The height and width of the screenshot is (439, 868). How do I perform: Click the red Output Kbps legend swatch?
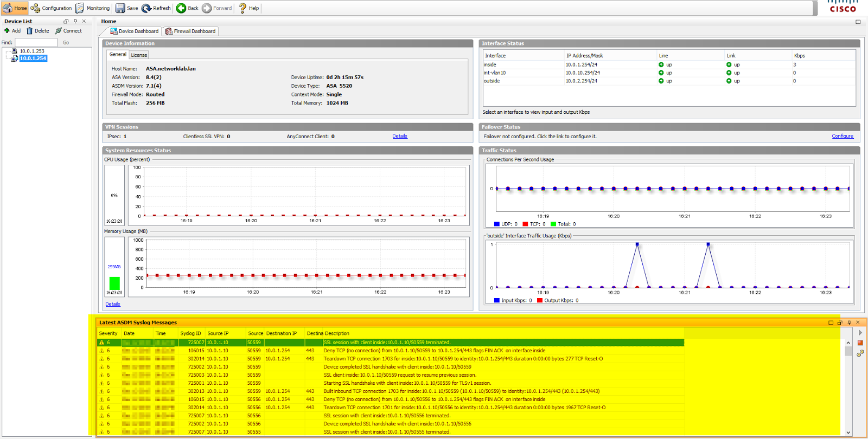coord(540,300)
